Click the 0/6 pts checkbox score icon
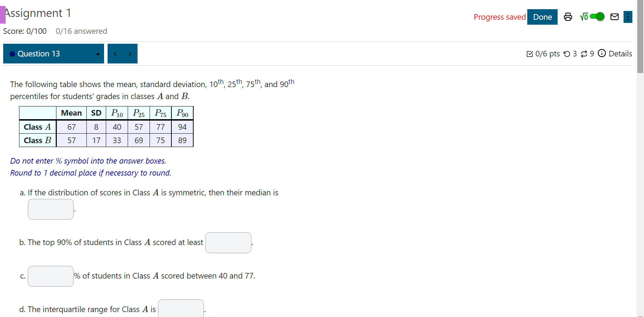Viewport: 644px width, 317px height. point(530,54)
